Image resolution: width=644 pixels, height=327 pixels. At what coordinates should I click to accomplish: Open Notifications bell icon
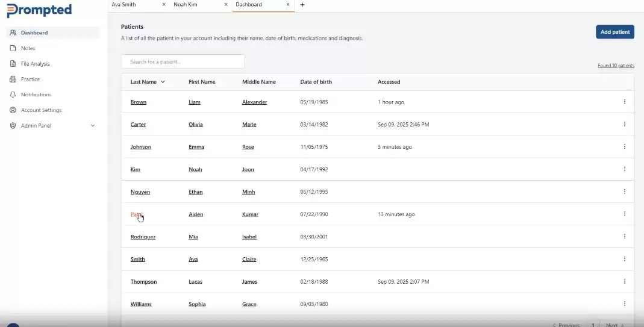point(13,95)
